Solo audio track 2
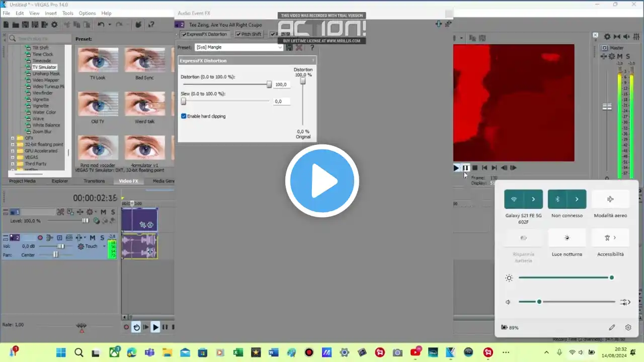 pyautogui.click(x=102, y=238)
